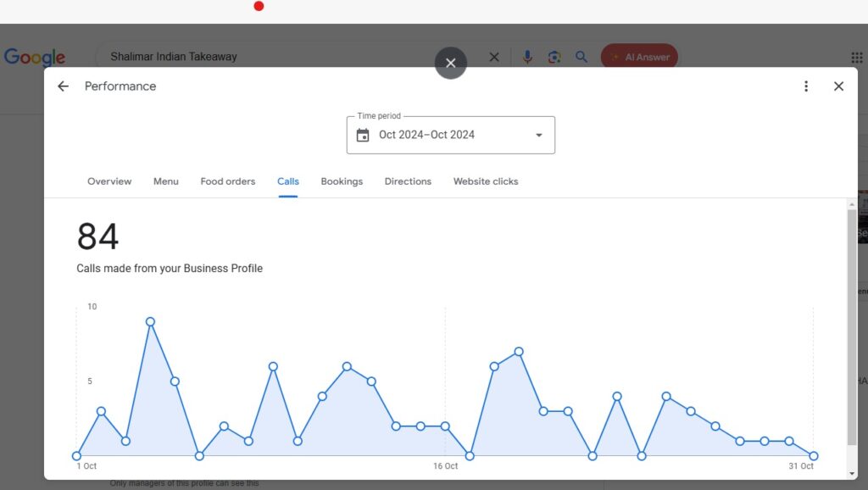Click the highest peak data point on chart
Screen dimensions: 868x490
(150, 322)
